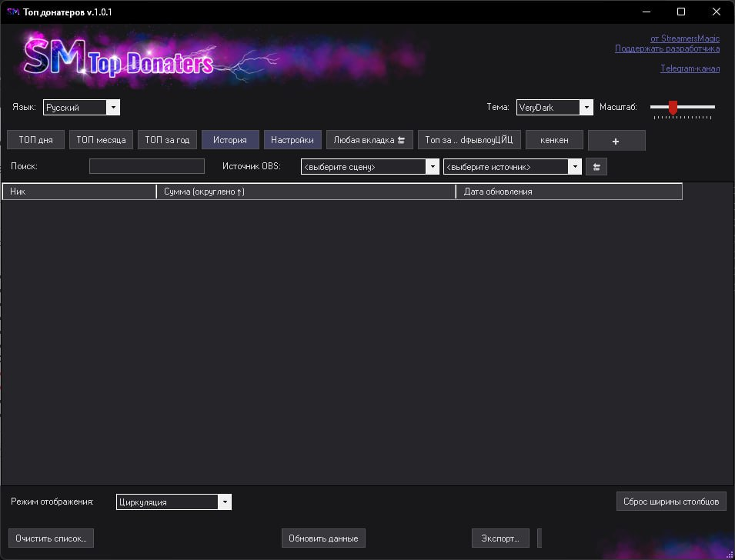Expand the <выберите источник> source dropdown
735x560 pixels.
tap(574, 167)
